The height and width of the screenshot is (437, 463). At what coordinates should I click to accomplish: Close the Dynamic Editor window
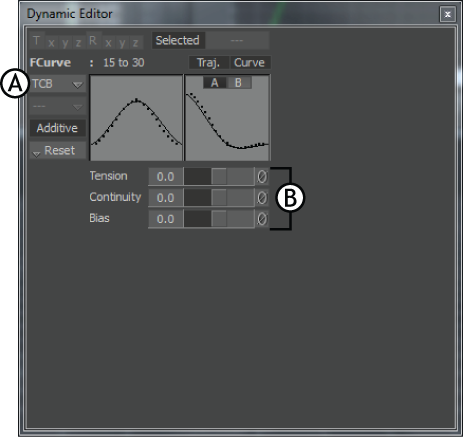pyautogui.click(x=447, y=14)
